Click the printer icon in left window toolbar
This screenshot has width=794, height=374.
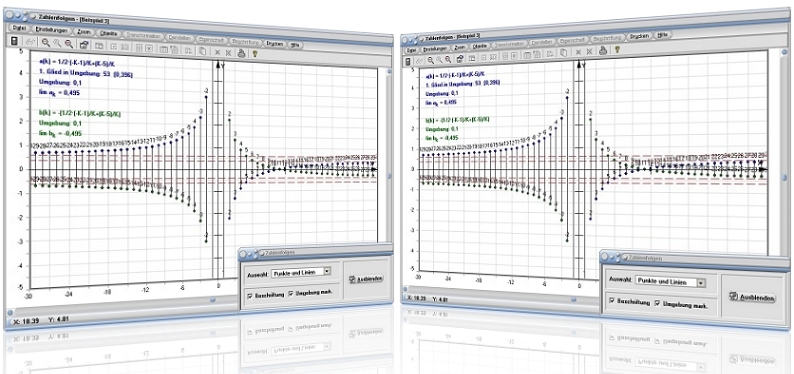click(242, 53)
